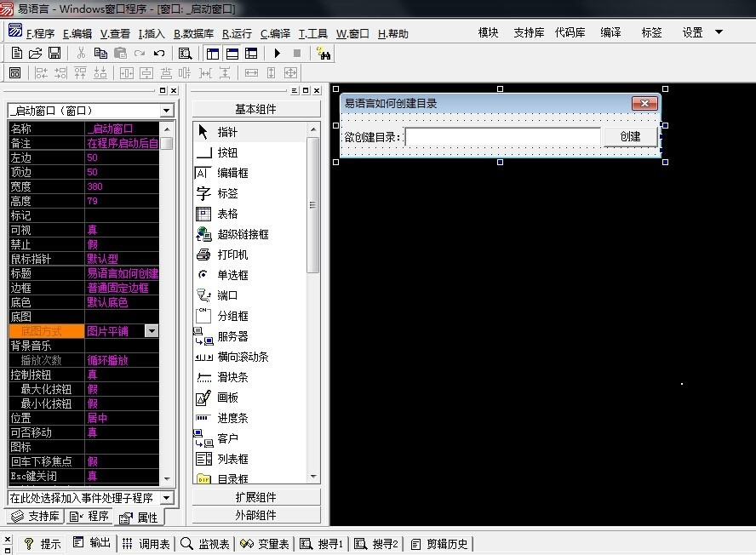Viewport: 756px width, 555px height.
Task: Click the Stop square icon
Action: pyautogui.click(x=297, y=53)
